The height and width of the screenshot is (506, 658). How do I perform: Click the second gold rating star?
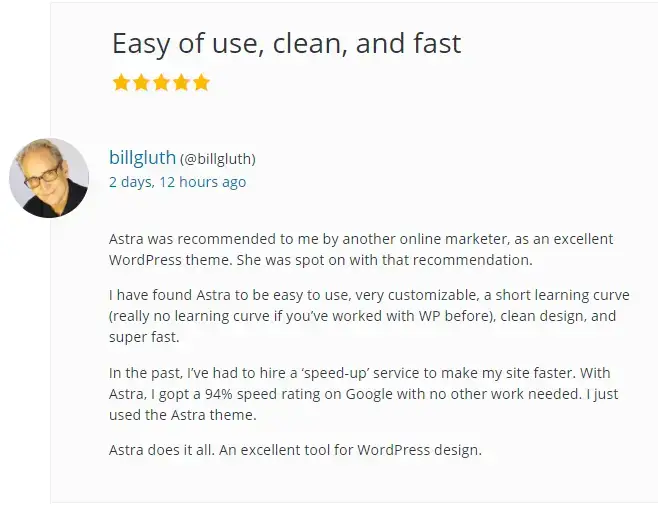click(141, 82)
